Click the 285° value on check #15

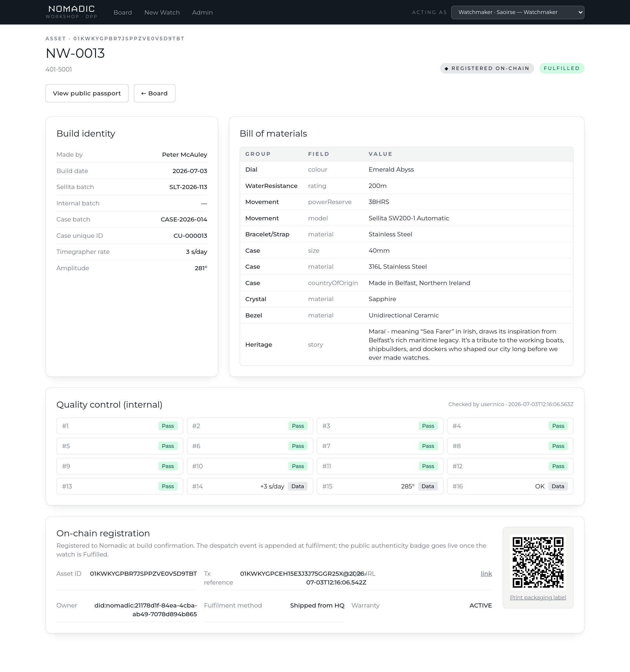click(x=408, y=486)
